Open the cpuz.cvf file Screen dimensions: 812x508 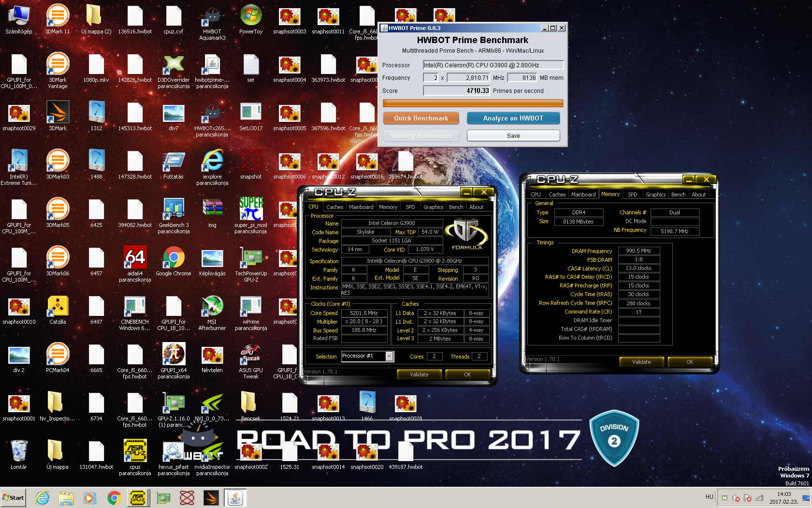coord(174,19)
